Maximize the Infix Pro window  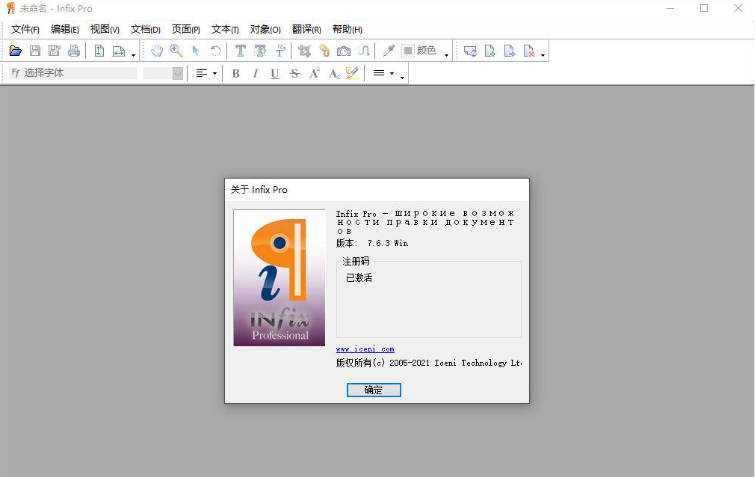(x=704, y=8)
